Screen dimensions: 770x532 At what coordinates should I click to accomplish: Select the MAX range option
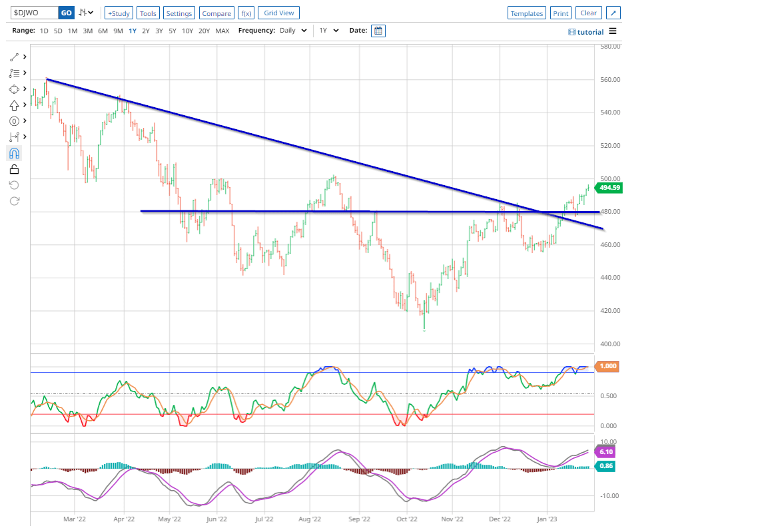click(222, 31)
